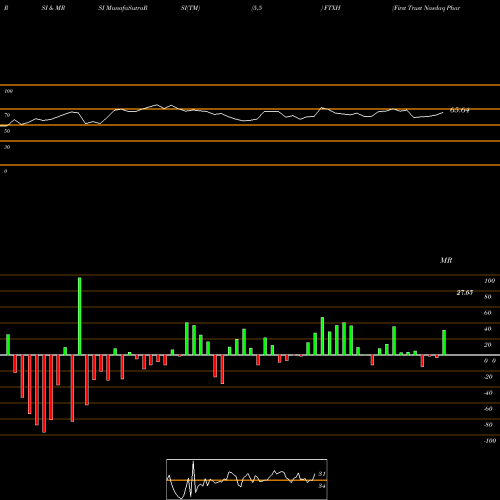Click the MR axis label 80
Image resolution: width=500 pixels, height=500 pixels.
(x=488, y=297)
